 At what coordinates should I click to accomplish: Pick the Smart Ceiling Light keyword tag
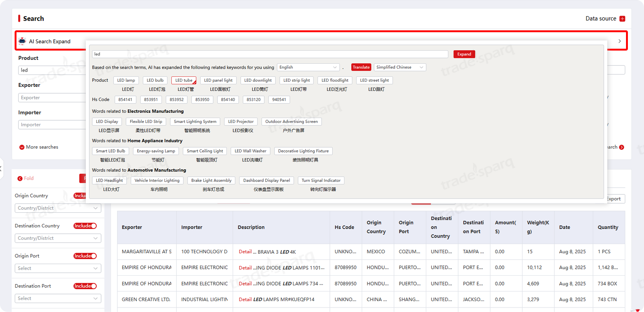(205, 151)
